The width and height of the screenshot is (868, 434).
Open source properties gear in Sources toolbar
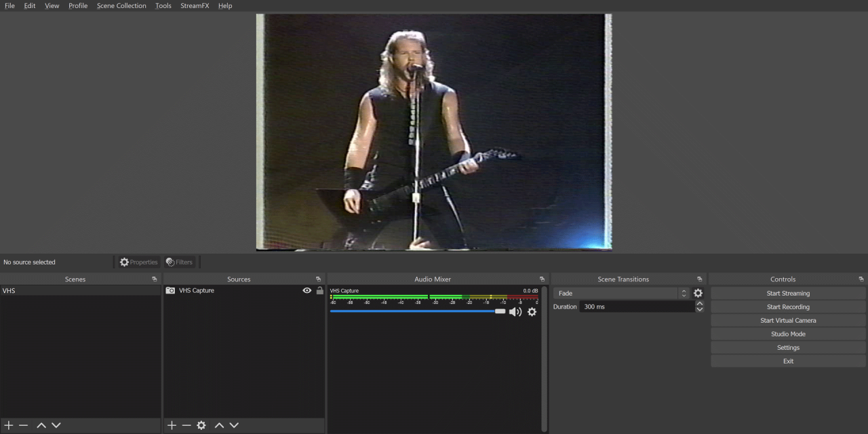[x=201, y=425]
